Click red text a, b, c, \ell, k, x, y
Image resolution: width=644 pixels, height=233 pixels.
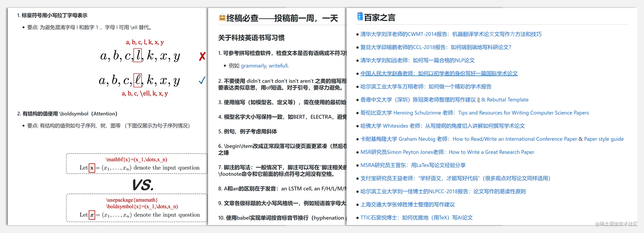pos(145,93)
